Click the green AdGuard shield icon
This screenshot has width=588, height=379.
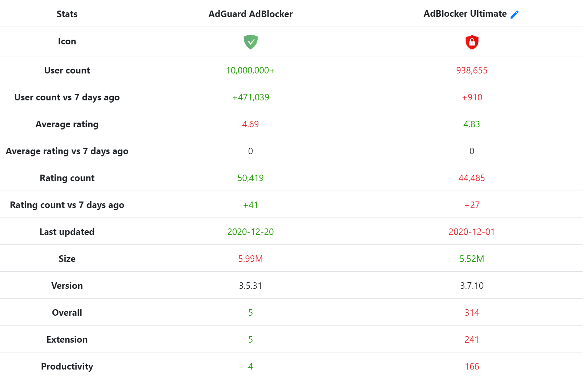250,42
